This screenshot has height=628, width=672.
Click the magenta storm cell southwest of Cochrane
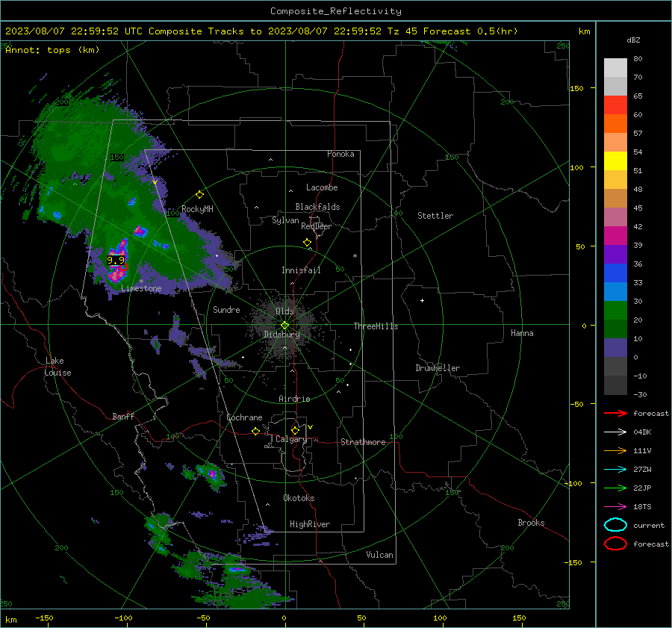click(212, 473)
